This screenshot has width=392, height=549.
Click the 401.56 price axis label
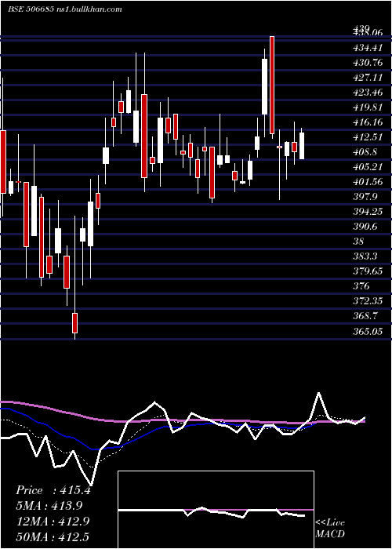(368, 182)
